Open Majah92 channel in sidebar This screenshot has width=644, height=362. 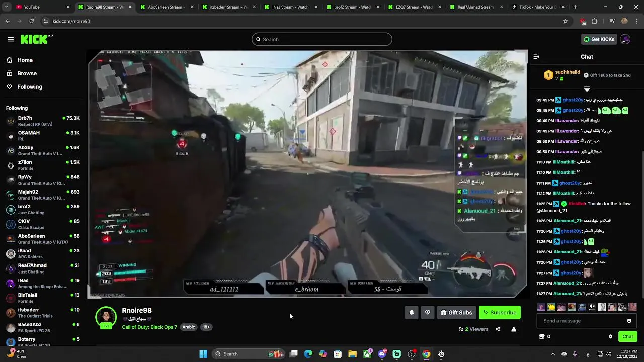coord(43,195)
